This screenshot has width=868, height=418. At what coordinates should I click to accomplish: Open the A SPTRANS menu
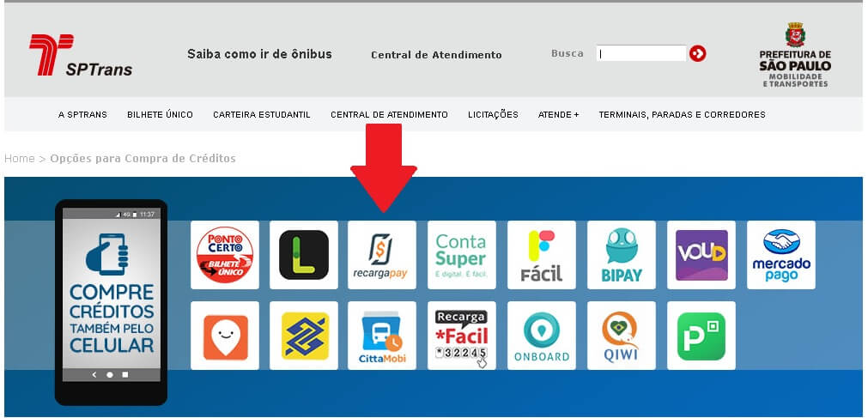pos(82,115)
